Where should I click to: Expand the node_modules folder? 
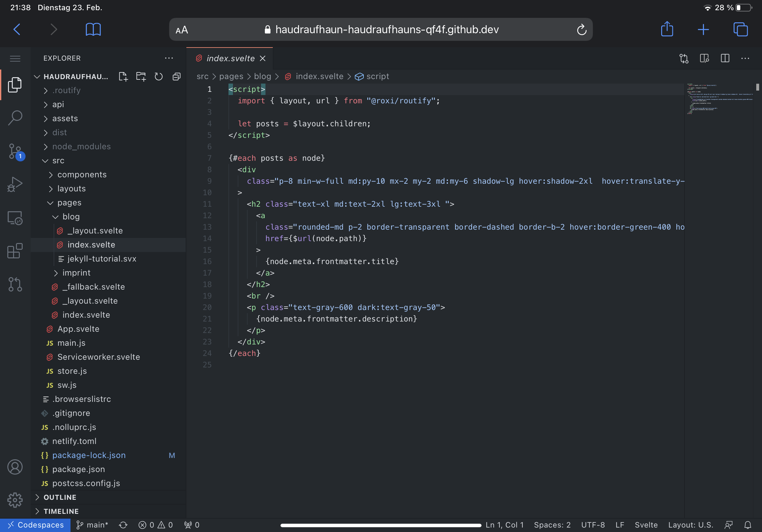(81, 146)
